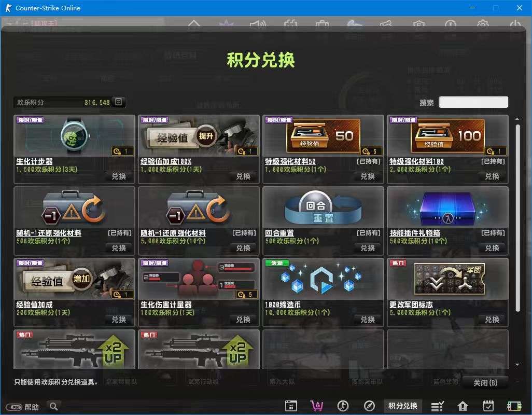This screenshot has width=532, height=415.
Task: Open the checklist icon in bottom bar
Action: pyautogui.click(x=437, y=406)
